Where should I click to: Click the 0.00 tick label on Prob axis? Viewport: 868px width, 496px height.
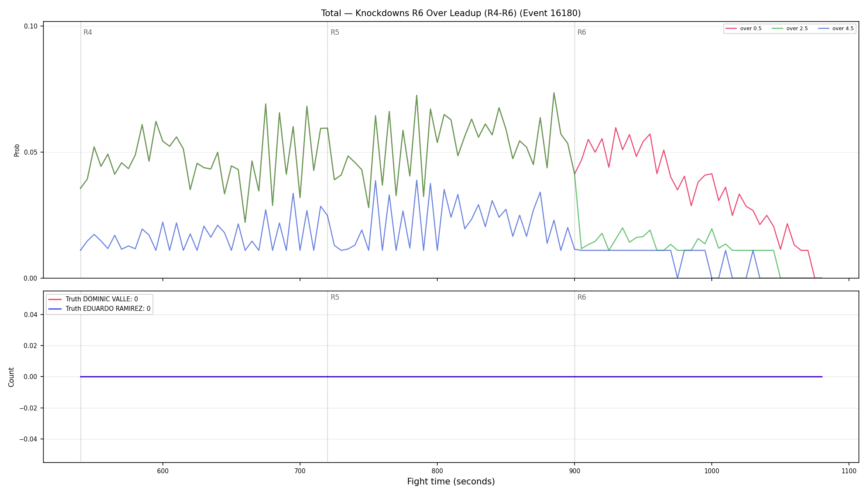(31, 279)
